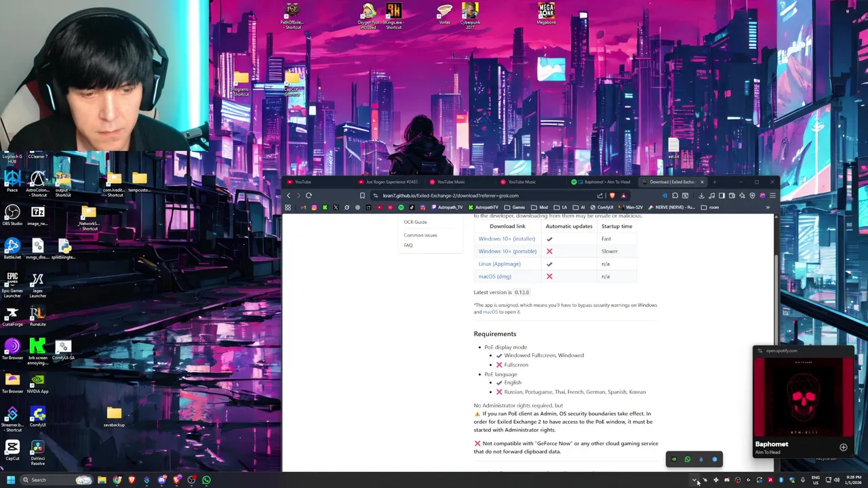Screen dimensions: 868x488
Task: Open Cyberpunk 2077 desktop shortcut
Action: pyautogui.click(x=470, y=15)
